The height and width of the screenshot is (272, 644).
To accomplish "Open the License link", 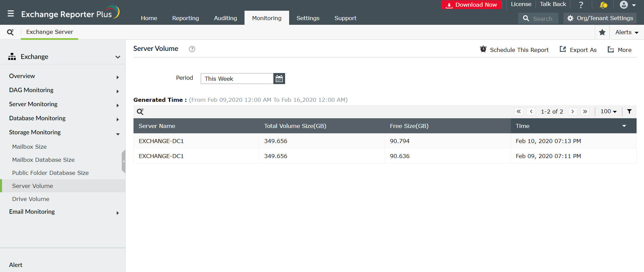I will [521, 4].
